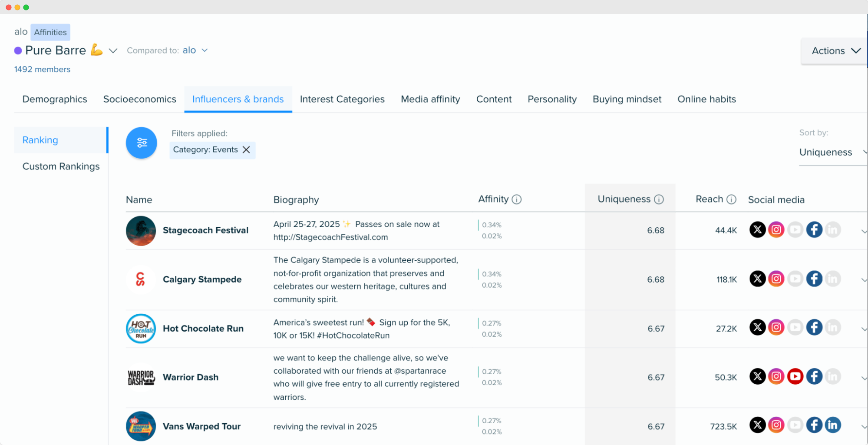Open the Content tab
Screen dimensions: 868x445
point(494,99)
